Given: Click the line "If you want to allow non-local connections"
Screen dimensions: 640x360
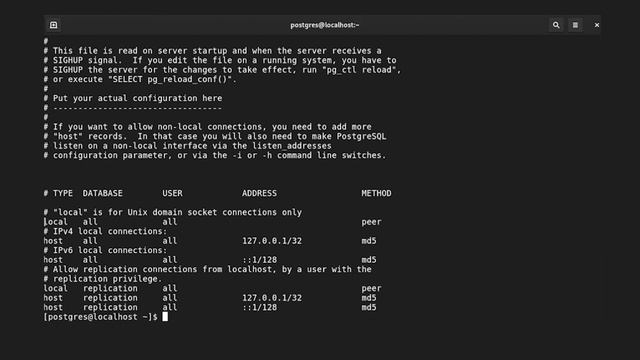Looking at the screenshot, I should [207, 127].
